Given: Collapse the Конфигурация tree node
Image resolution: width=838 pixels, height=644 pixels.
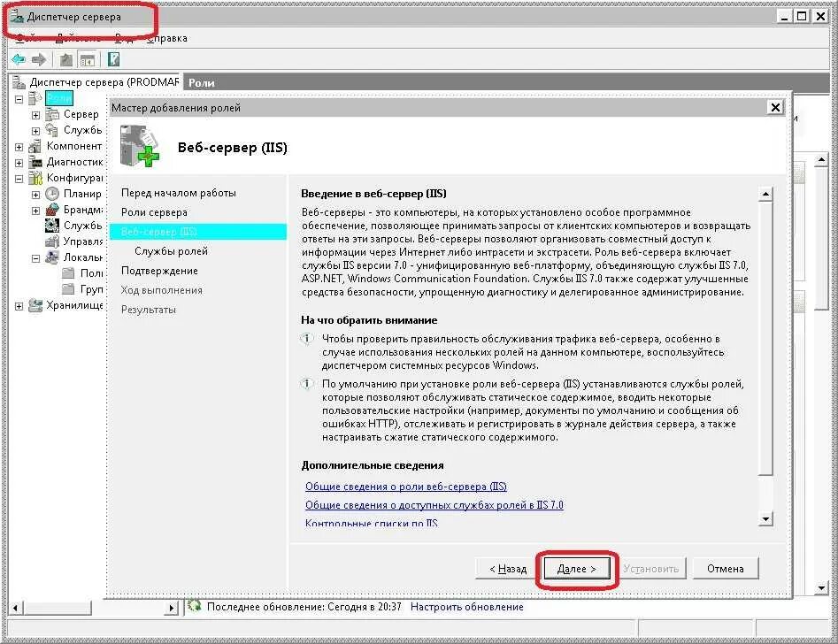Looking at the screenshot, I should [19, 179].
